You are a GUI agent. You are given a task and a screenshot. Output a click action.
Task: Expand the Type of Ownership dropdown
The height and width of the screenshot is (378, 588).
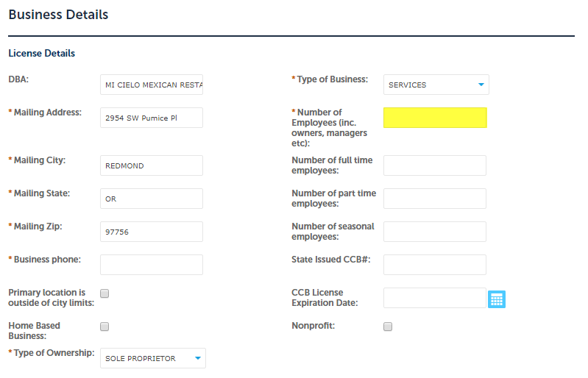tap(152, 358)
